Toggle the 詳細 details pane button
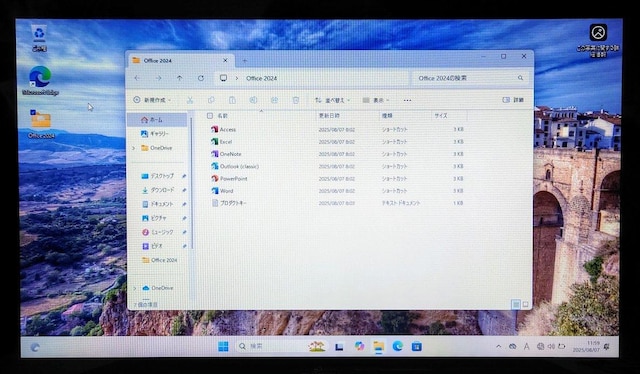The image size is (640, 374). coord(513,100)
